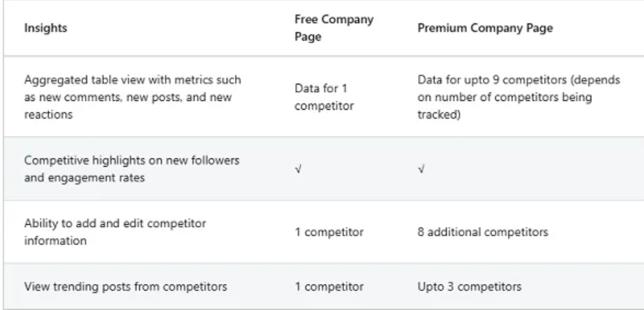Click the checkmark in the Premium Company Page column
644x310 pixels.
[420, 169]
